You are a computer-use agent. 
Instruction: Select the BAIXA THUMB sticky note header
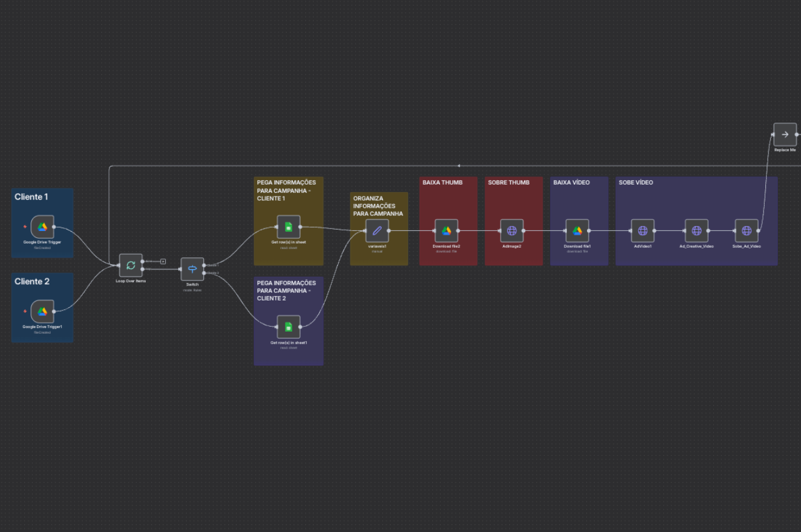click(x=442, y=183)
